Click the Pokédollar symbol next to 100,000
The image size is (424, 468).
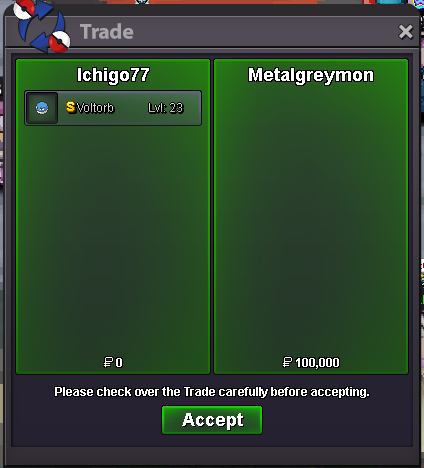click(x=287, y=362)
